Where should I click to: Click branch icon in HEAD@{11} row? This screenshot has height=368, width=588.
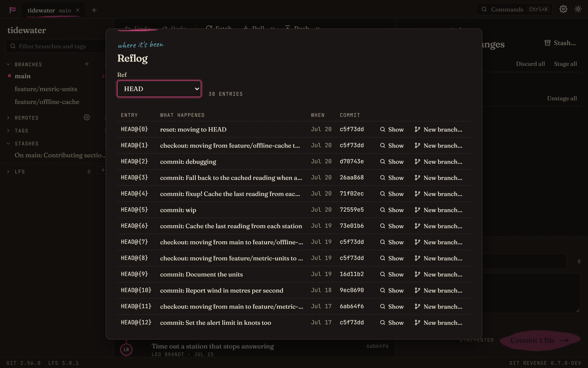417,306
